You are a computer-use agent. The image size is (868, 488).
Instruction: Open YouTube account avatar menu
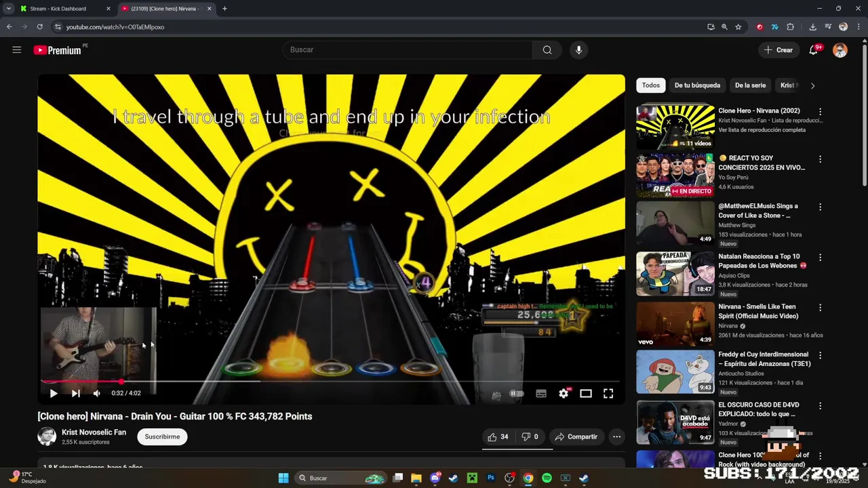pyautogui.click(x=840, y=50)
